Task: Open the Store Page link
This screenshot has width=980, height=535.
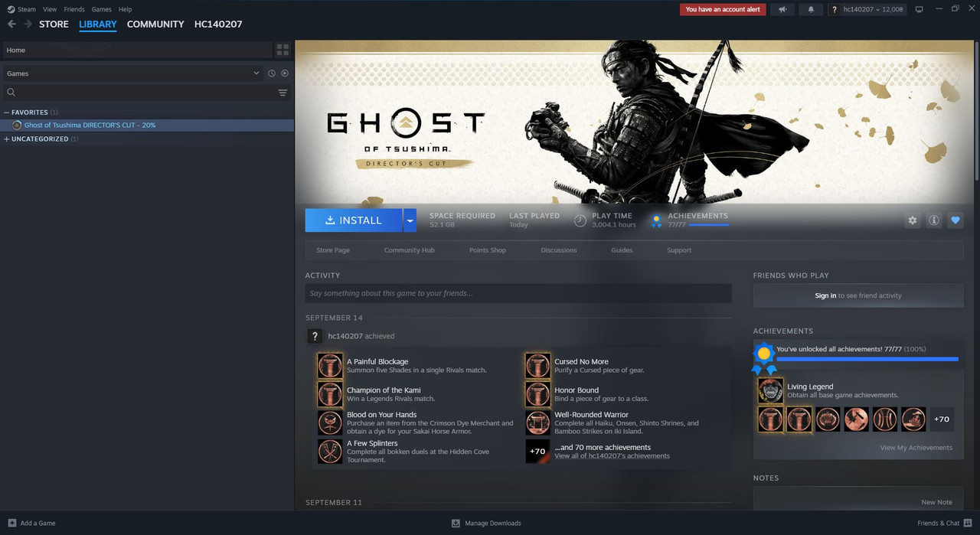Action: (x=333, y=250)
